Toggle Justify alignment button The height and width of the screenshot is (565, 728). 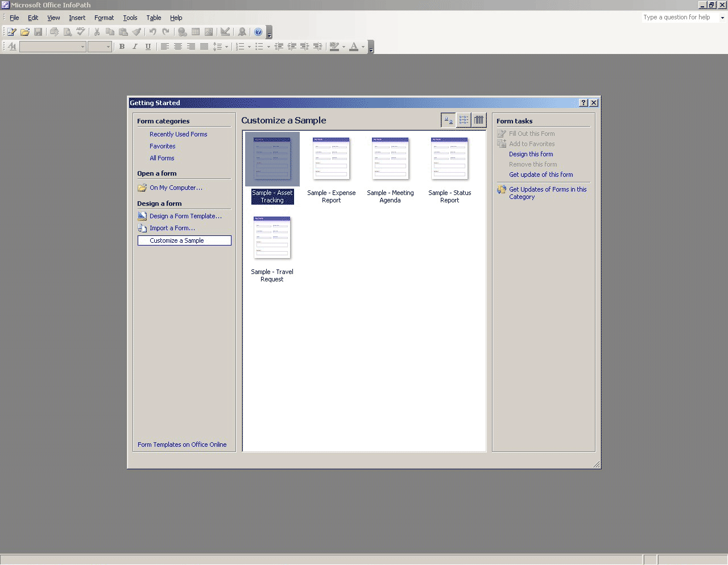tap(204, 47)
